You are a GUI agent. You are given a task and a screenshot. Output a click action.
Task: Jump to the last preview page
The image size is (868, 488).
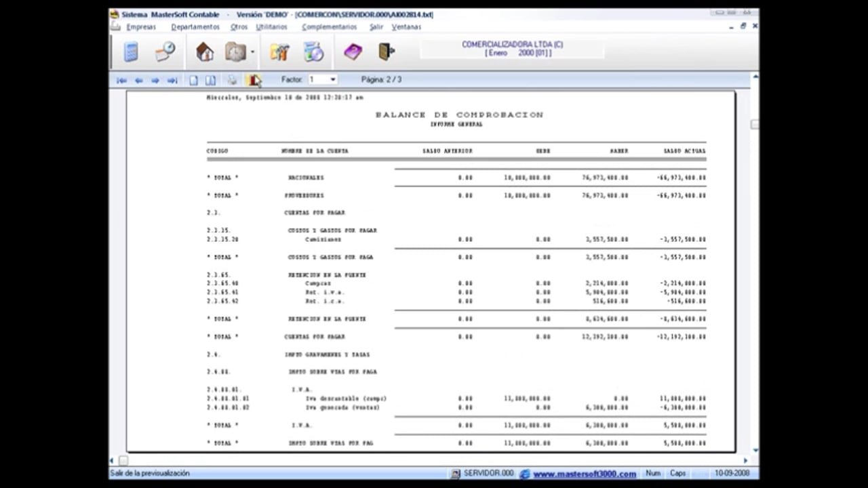[172, 80]
